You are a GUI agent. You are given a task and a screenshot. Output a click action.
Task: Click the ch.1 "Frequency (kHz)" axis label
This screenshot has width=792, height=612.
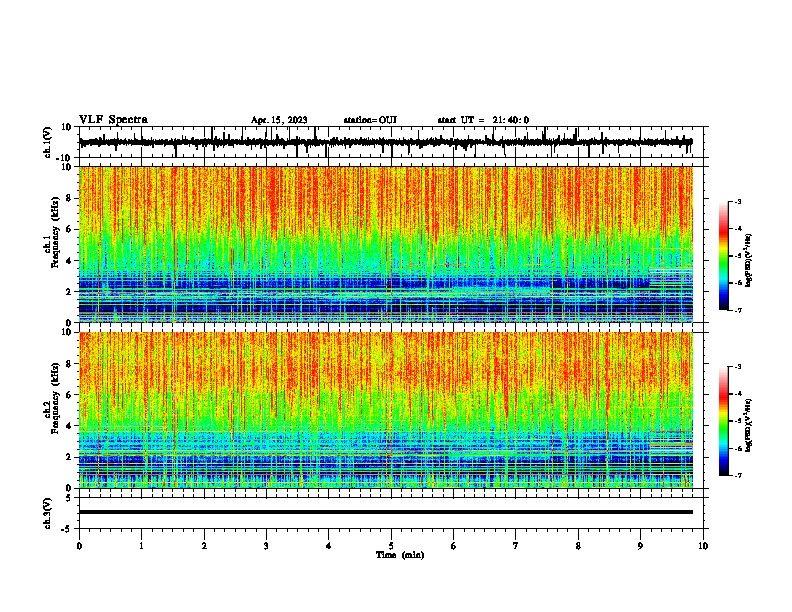(55, 232)
